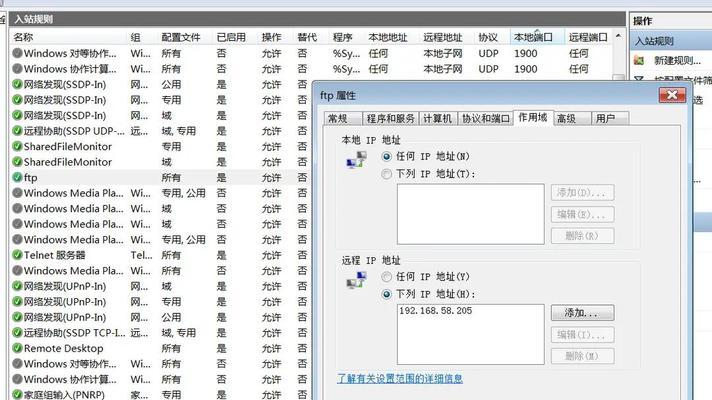The width and height of the screenshot is (712, 400).
Task: Click 新建规则... in the actions pane
Action: (677, 60)
